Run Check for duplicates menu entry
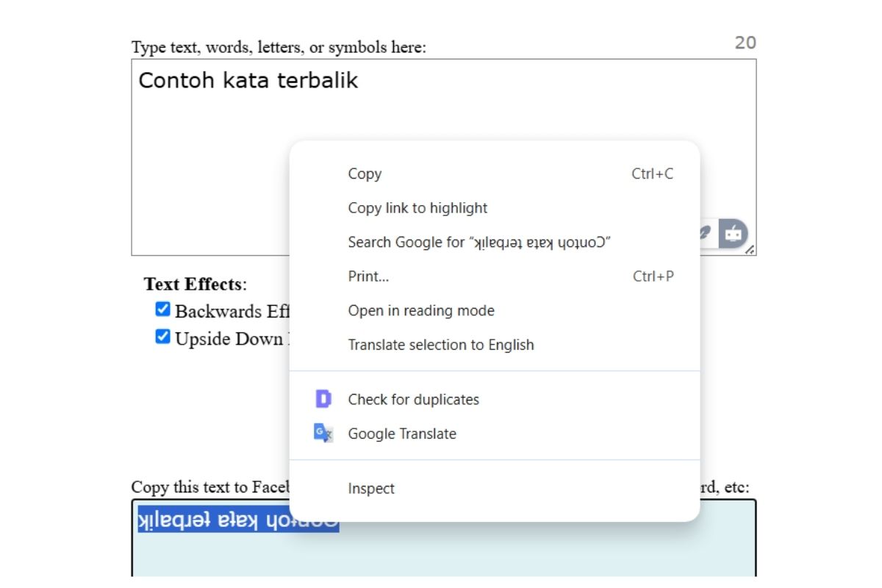Screen dimensions: 882x588 pos(413,400)
